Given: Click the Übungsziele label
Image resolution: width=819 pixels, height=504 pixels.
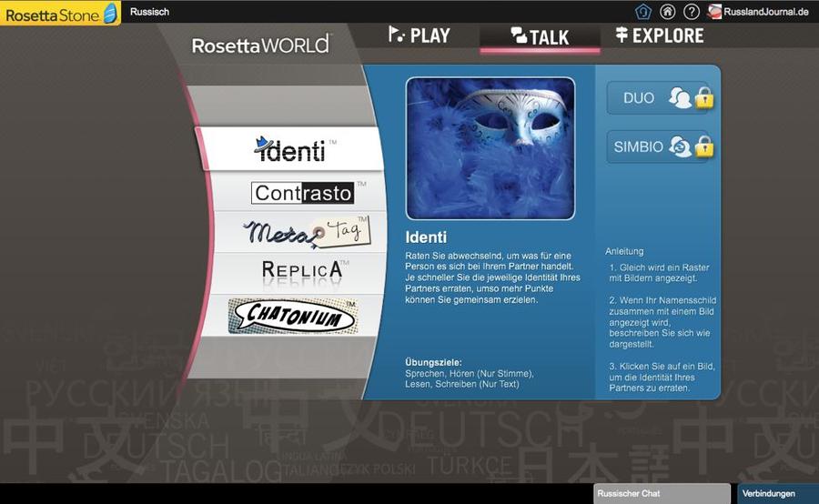Looking at the screenshot, I should (x=433, y=362).
